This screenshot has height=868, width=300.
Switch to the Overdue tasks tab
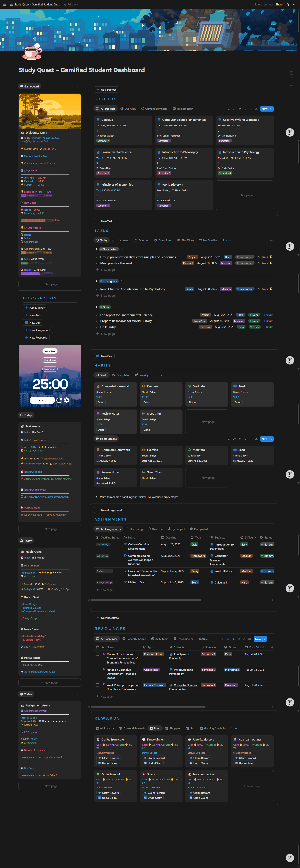coord(142,241)
